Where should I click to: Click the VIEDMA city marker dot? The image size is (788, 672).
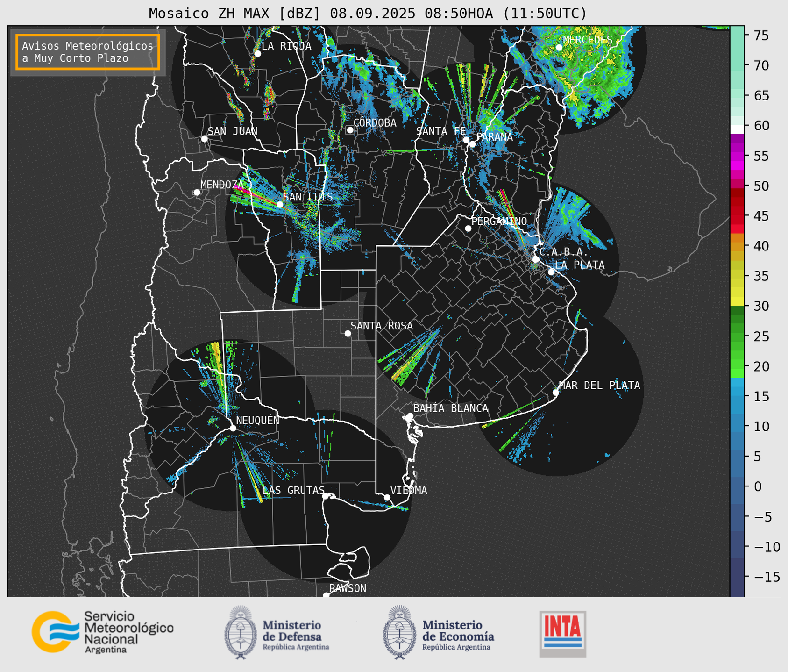tap(387, 497)
